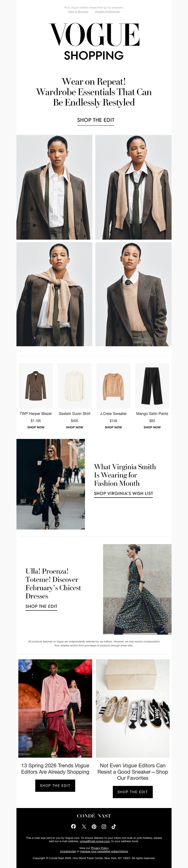Click Shop the Edit under February's Chicest Dresses
Image resolution: width=188 pixels, height=868 pixels.
coord(41,606)
